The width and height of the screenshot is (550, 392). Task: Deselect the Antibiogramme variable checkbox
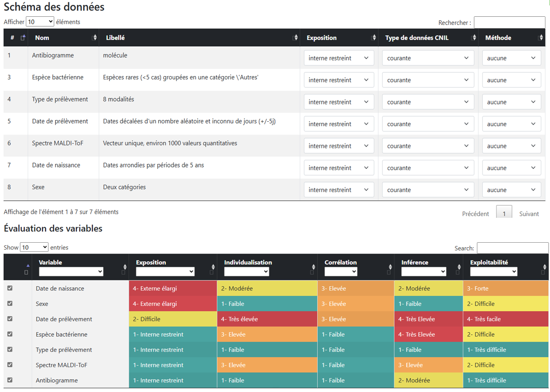10,380
